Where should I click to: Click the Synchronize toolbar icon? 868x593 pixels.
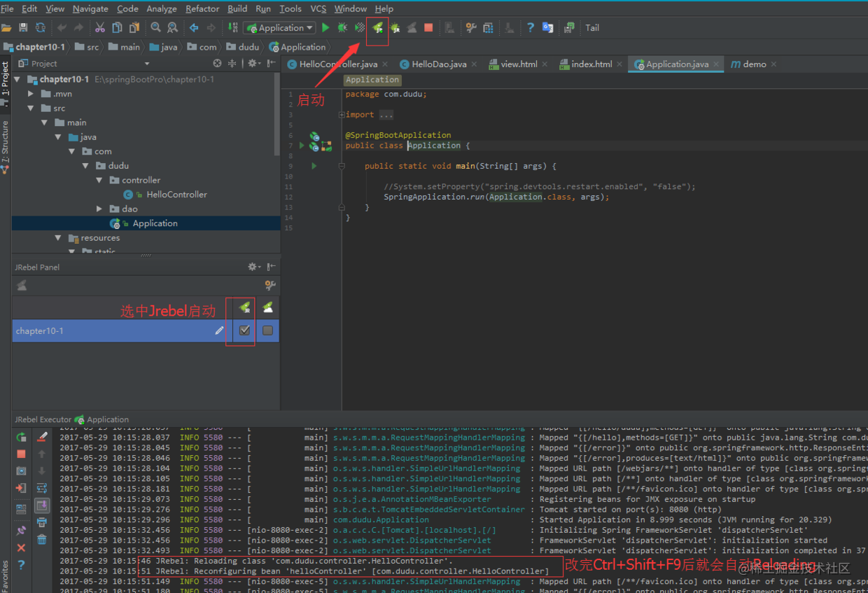point(41,28)
